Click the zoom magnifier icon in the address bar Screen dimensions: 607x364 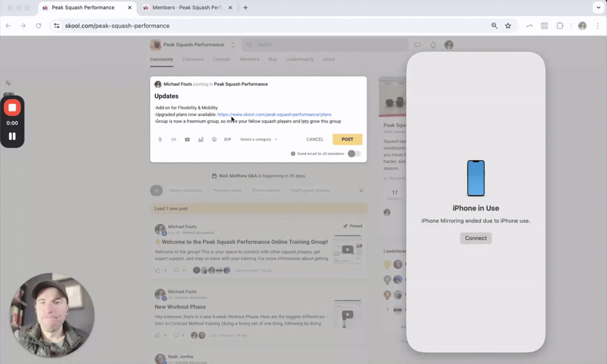pos(494,26)
